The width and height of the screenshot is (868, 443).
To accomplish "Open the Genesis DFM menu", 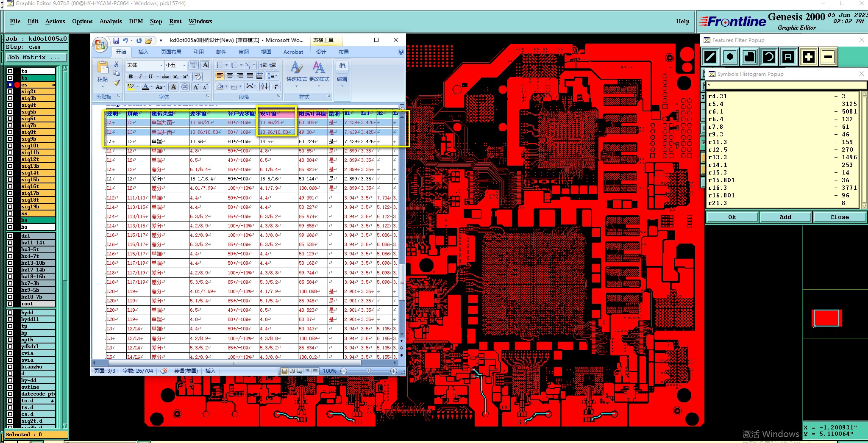I will [x=136, y=21].
